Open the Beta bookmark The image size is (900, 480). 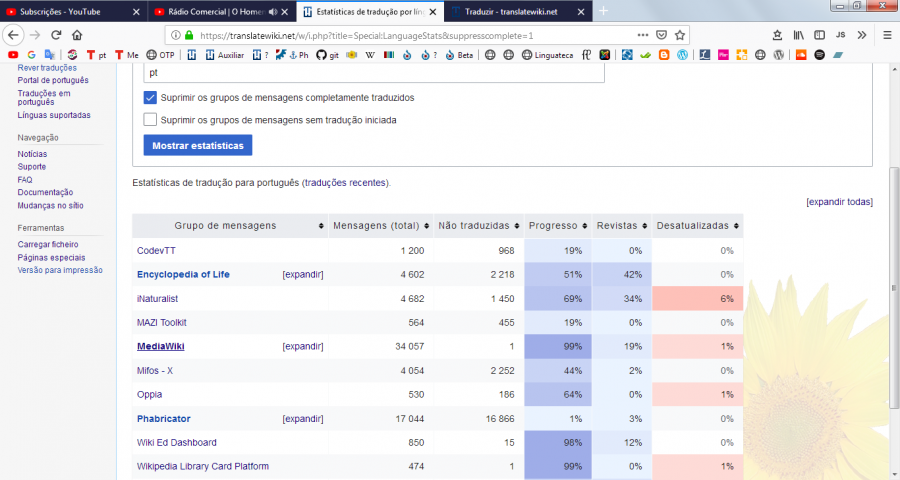coord(459,55)
